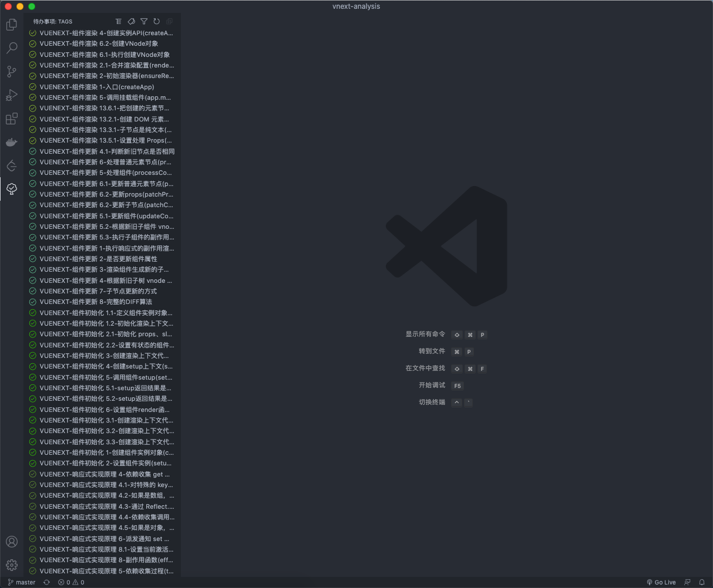Open the Source Control view

coord(12,72)
